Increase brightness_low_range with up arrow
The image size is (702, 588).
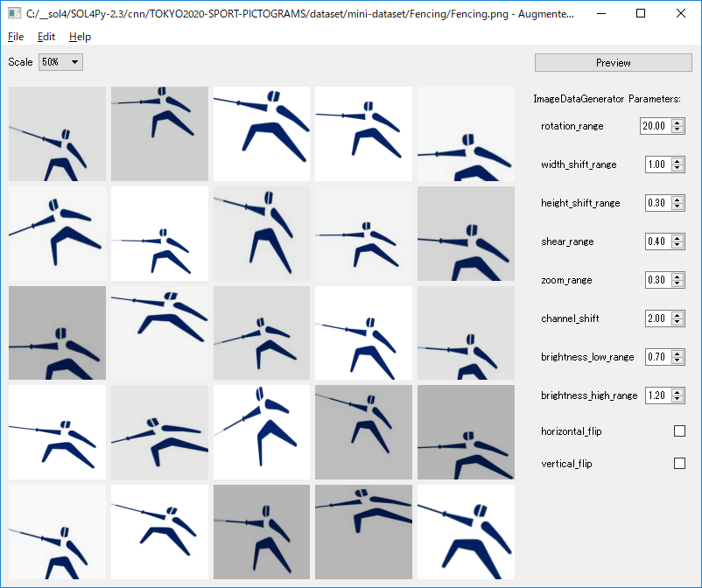[677, 353]
